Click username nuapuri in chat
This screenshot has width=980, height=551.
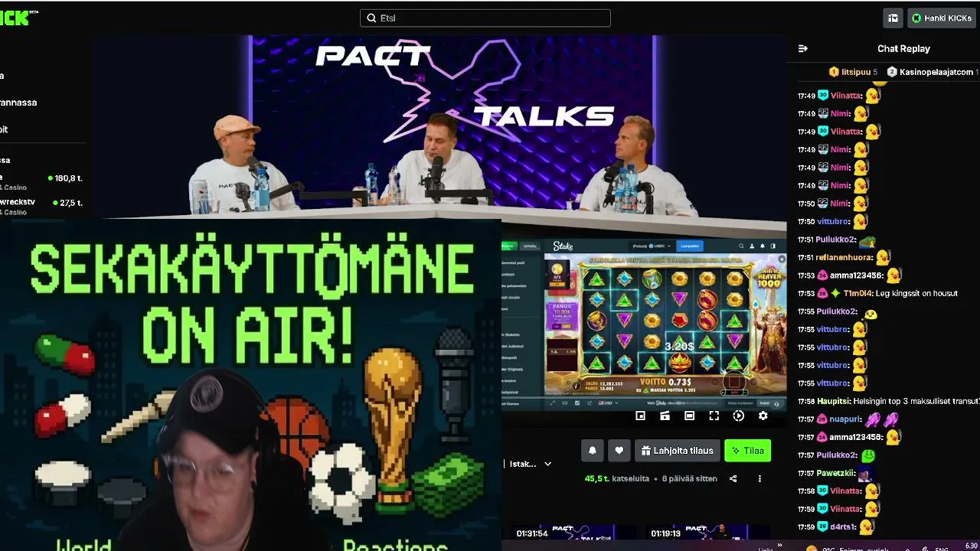tap(846, 419)
